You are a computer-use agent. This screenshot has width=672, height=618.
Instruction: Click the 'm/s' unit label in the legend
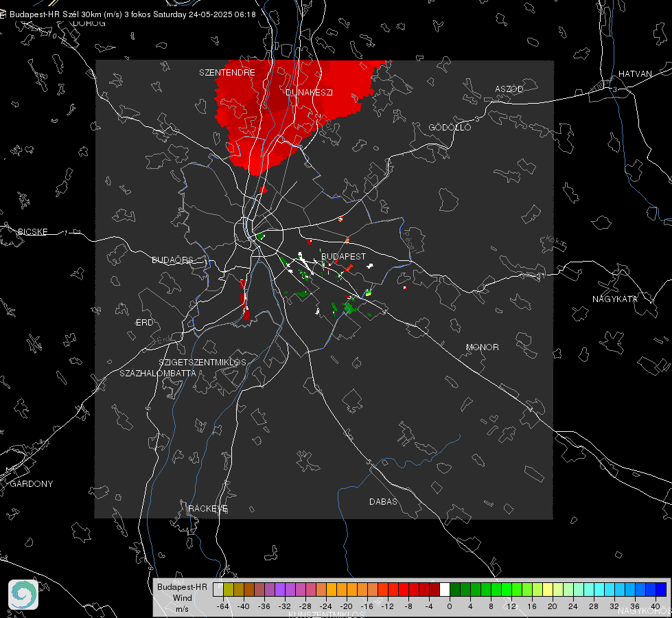[x=182, y=609]
